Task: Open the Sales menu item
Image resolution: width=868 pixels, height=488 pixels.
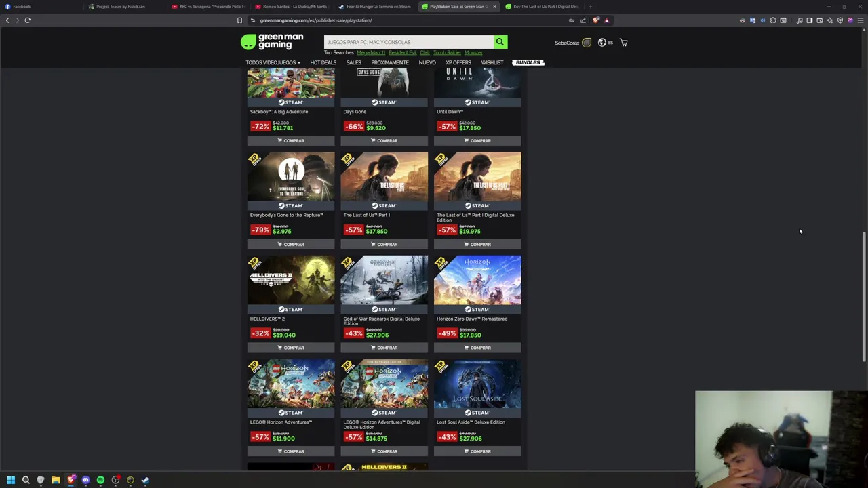Action: pos(353,62)
